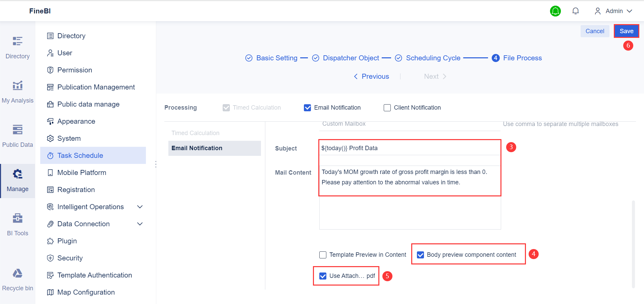Toggle the disabled Timed Calculation checkbox

(226, 108)
